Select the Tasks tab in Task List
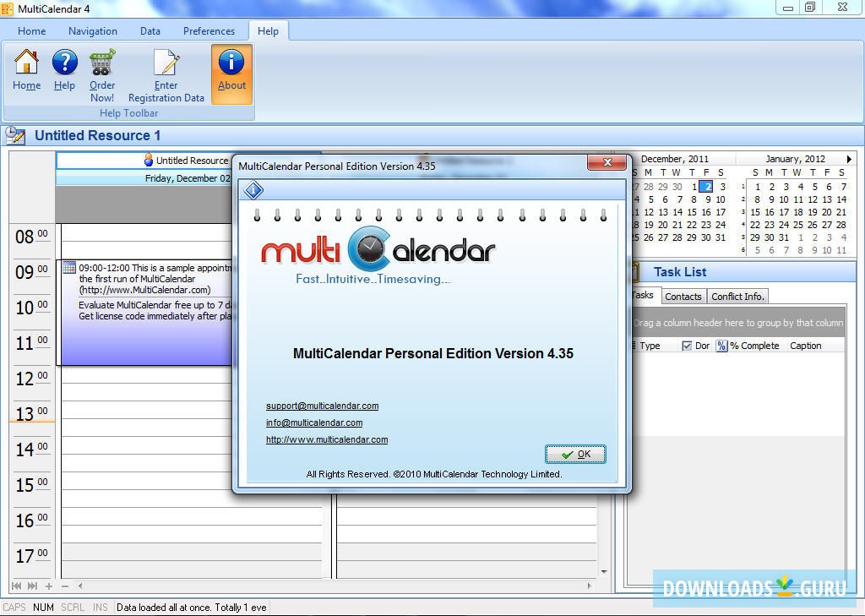The image size is (865, 616). coord(643,295)
